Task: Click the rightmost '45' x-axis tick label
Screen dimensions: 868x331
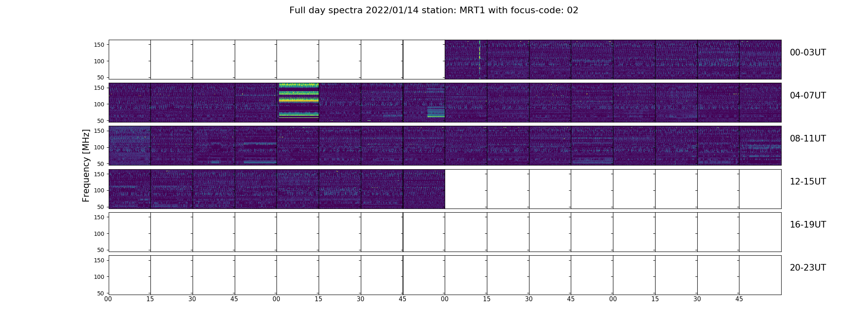Action: [x=739, y=299]
